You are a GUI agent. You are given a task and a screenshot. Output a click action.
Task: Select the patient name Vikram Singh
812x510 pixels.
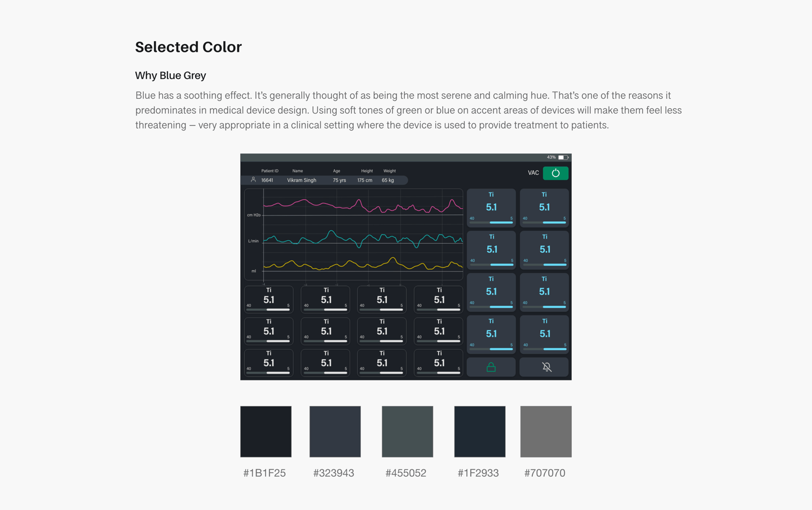click(x=302, y=181)
